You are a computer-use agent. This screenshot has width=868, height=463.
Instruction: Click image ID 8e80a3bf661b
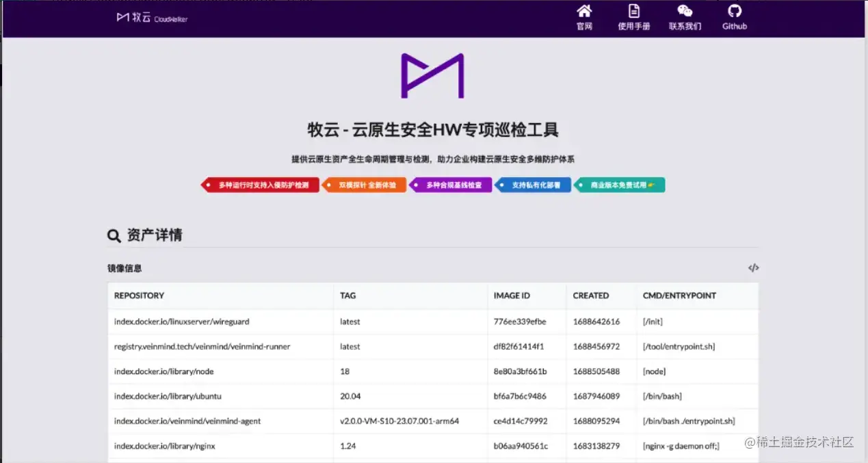520,371
